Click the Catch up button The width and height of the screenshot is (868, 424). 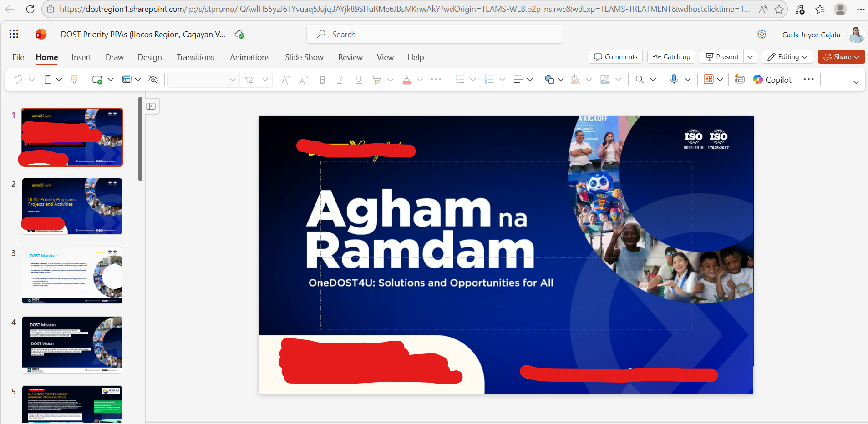tap(671, 57)
